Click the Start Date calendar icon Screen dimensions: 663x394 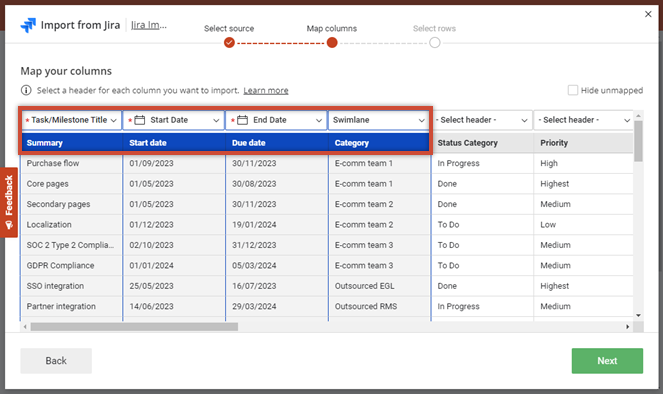[140, 120]
